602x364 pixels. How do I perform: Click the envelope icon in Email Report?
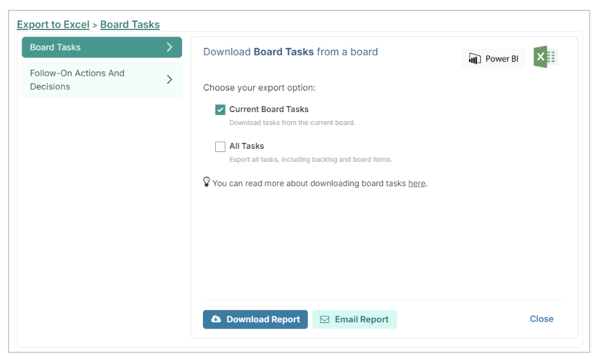point(325,319)
